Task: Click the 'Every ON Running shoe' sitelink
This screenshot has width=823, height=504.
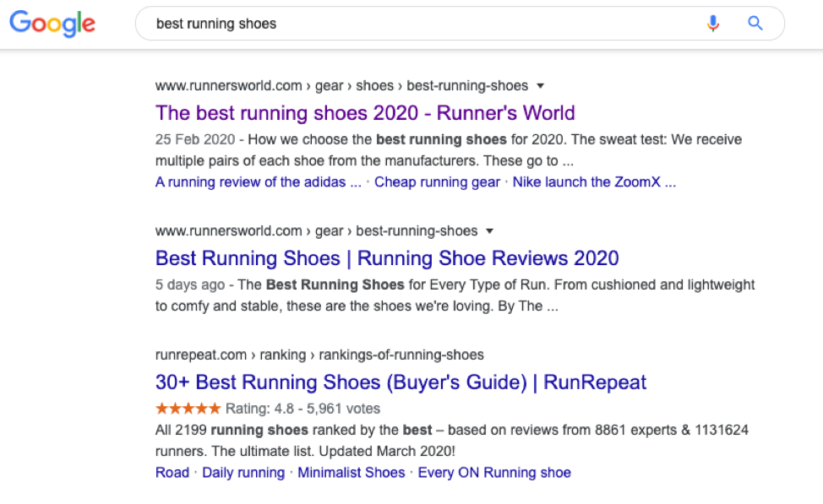Action: 494,473
